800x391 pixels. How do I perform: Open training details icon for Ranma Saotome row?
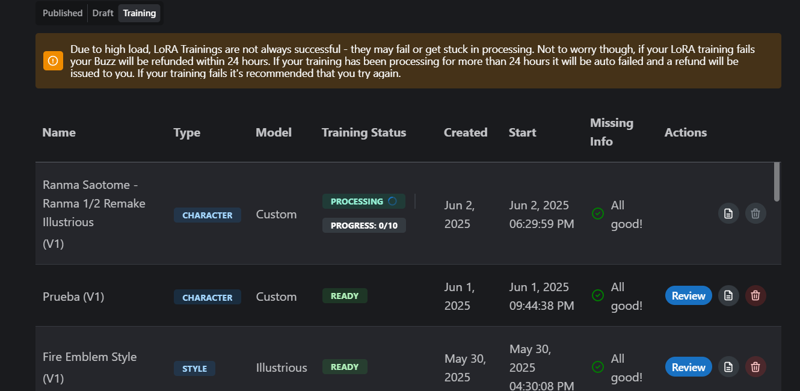coord(729,213)
